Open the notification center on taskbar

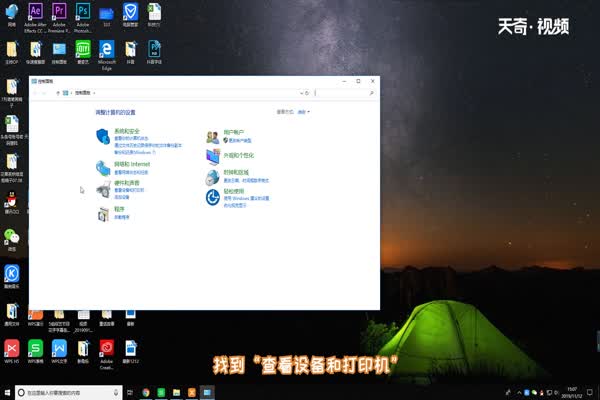(590, 392)
